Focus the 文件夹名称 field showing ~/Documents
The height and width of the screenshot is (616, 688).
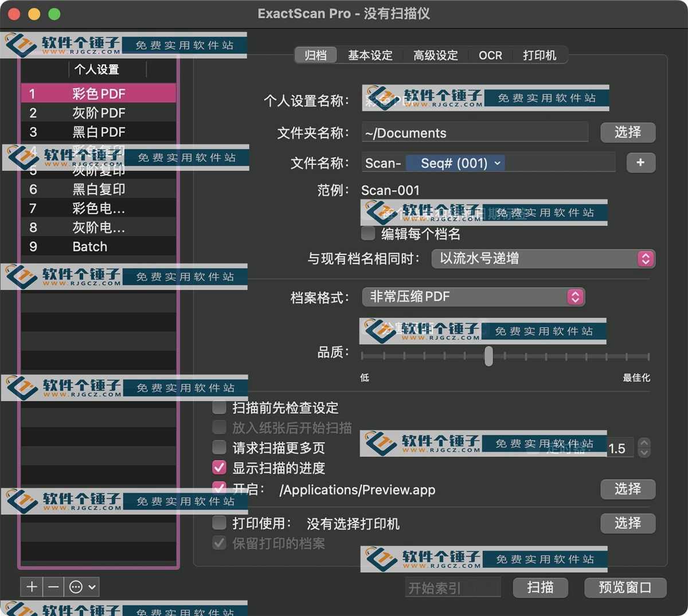coord(475,132)
